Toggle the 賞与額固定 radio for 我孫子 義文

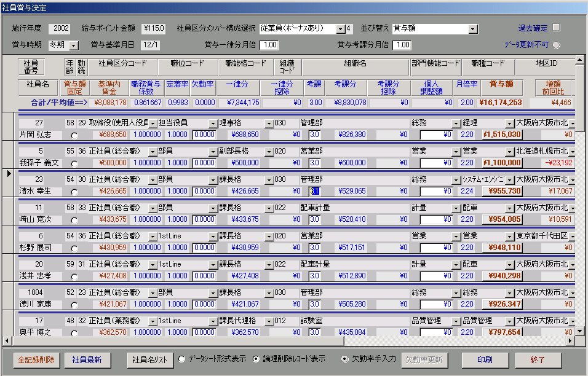(x=74, y=163)
